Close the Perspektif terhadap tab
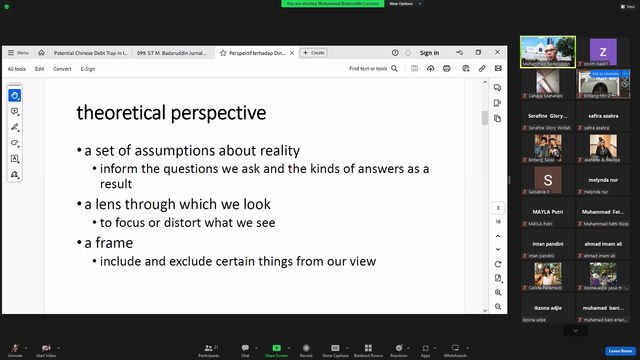This screenshot has height=360, width=640. [x=292, y=53]
